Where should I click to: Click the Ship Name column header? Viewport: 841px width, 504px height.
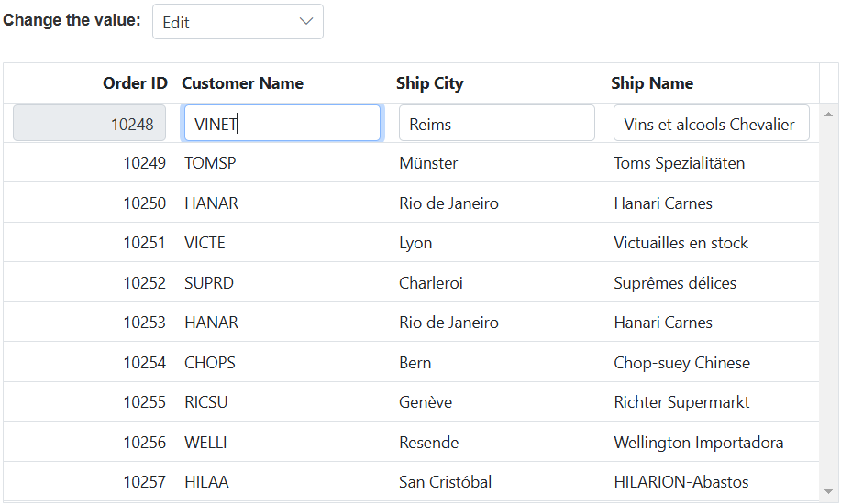[651, 83]
